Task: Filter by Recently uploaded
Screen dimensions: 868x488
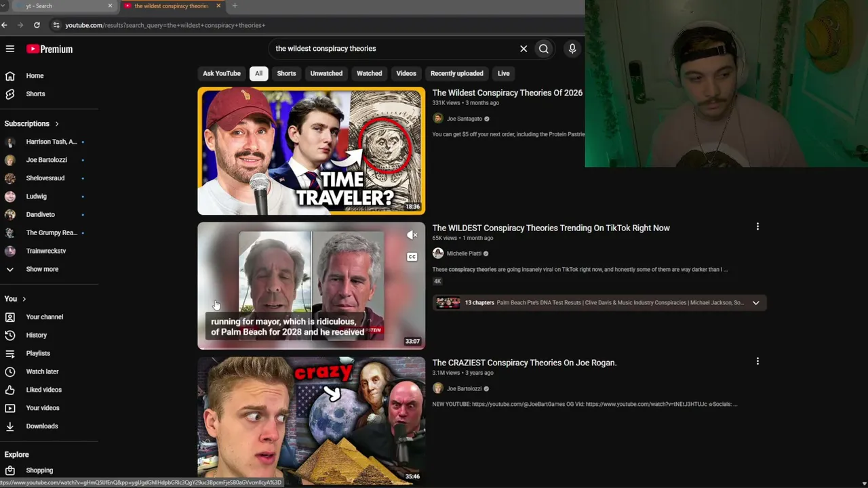Action: click(x=457, y=73)
